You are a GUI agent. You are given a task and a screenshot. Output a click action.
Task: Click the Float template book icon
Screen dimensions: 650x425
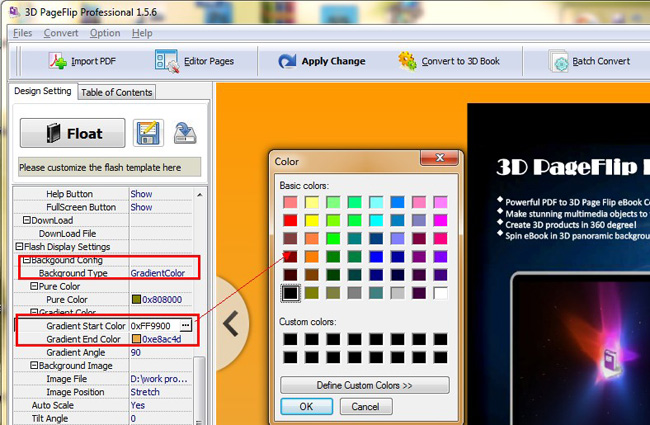tap(53, 133)
